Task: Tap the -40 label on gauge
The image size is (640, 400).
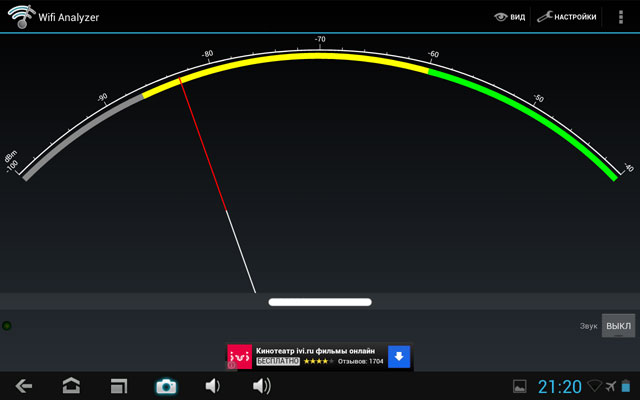Action: [x=629, y=167]
